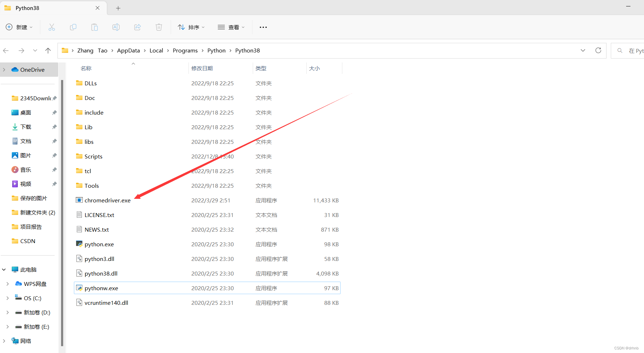Click Programs in the breadcrumb path

[x=185, y=51]
